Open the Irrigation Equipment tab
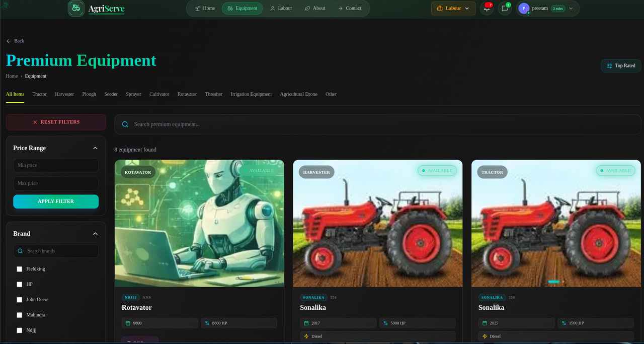 pos(251,94)
